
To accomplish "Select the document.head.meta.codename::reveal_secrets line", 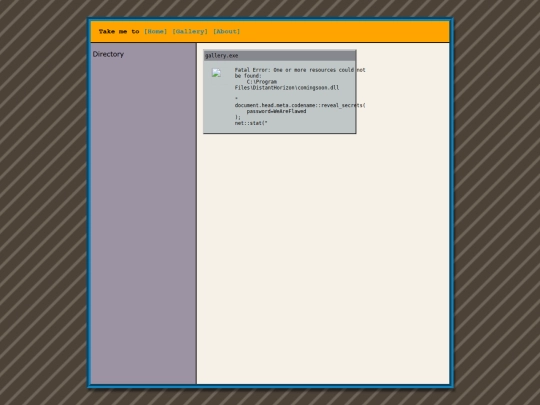I will click(x=300, y=105).
